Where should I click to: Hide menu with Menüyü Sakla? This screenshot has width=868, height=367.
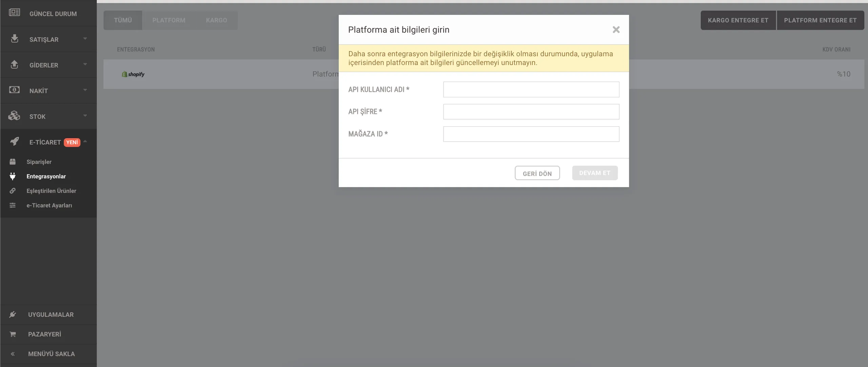(x=48, y=354)
